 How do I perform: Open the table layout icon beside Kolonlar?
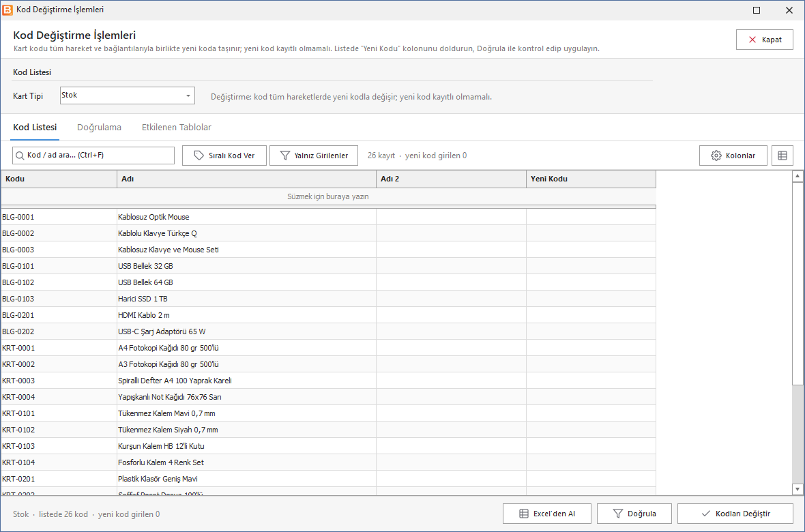click(782, 156)
